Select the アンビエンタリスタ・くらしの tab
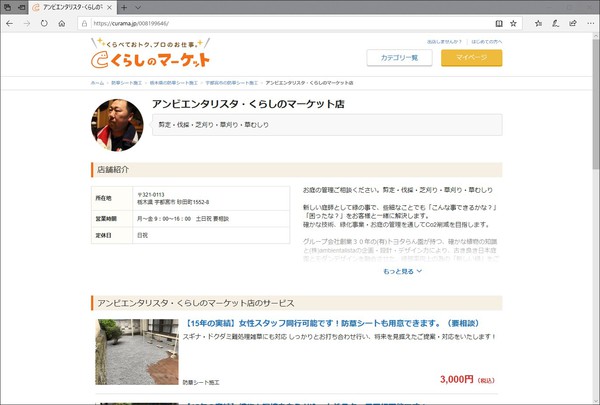 [72, 7]
